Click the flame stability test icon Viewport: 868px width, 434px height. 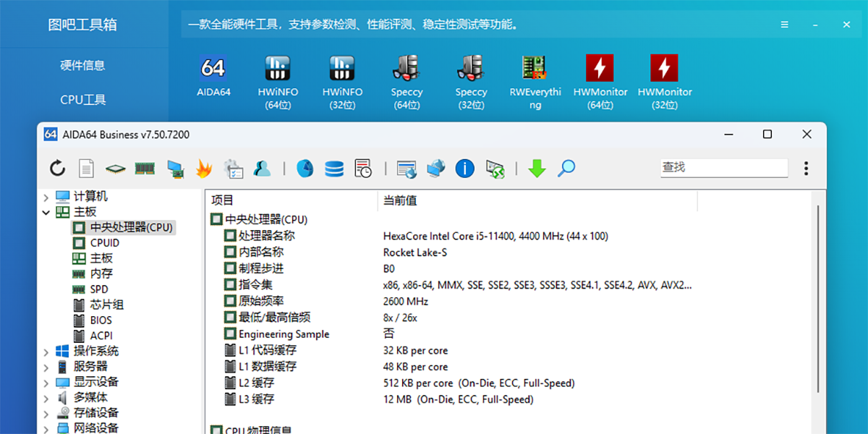[x=204, y=169]
